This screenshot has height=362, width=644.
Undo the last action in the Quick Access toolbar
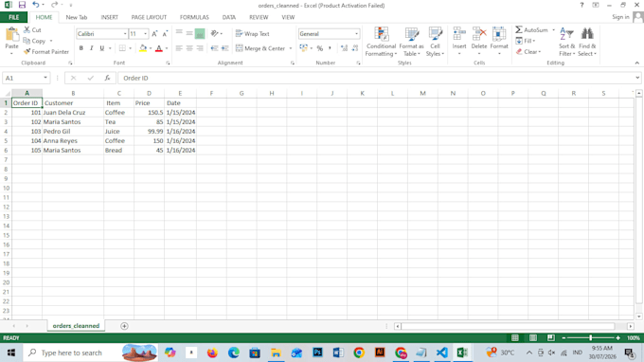(x=36, y=5)
